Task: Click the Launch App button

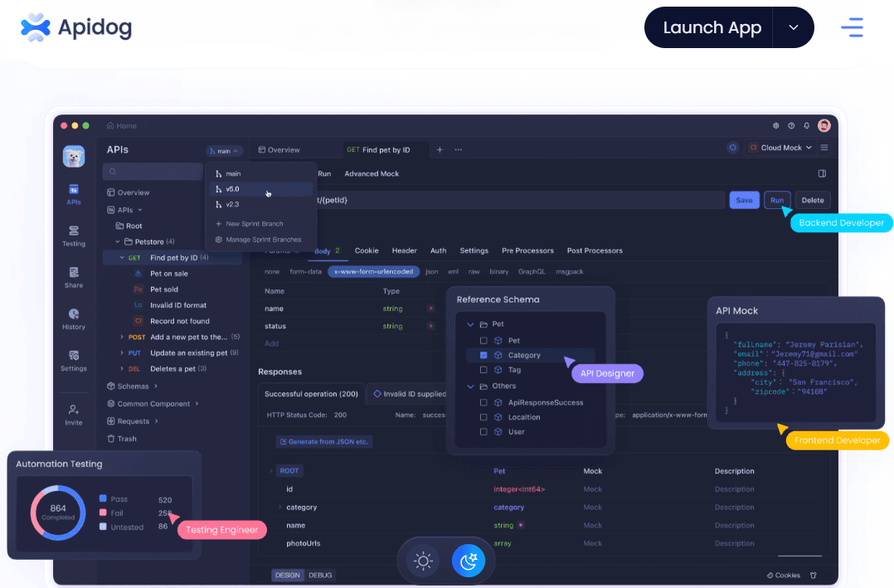Action: [712, 27]
